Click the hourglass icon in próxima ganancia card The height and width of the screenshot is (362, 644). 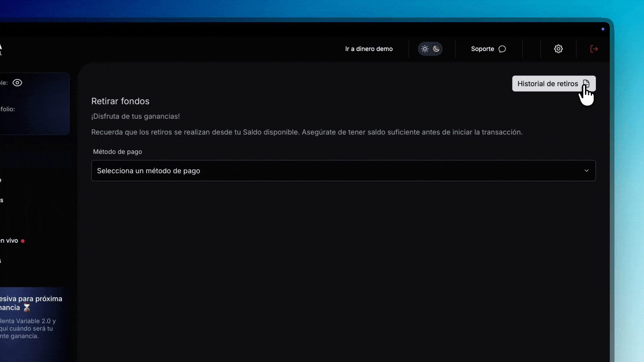tap(26, 308)
